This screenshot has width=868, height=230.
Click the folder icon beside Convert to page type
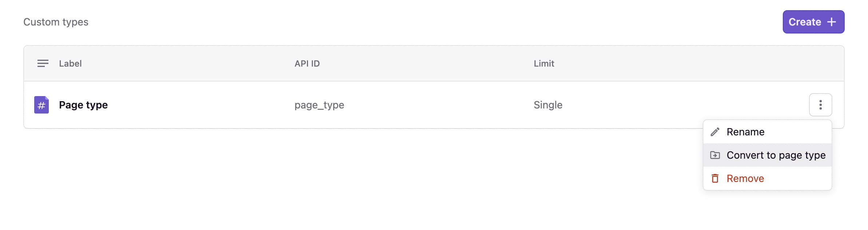716,155
